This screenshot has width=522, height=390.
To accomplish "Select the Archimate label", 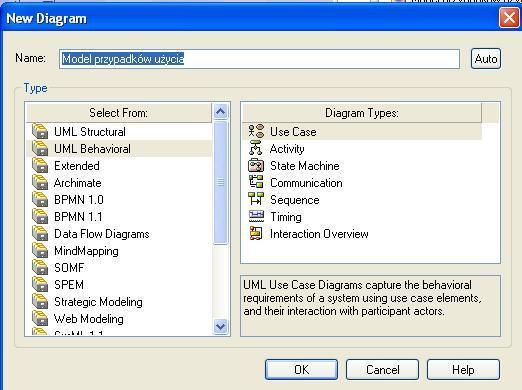I will click(78, 183).
